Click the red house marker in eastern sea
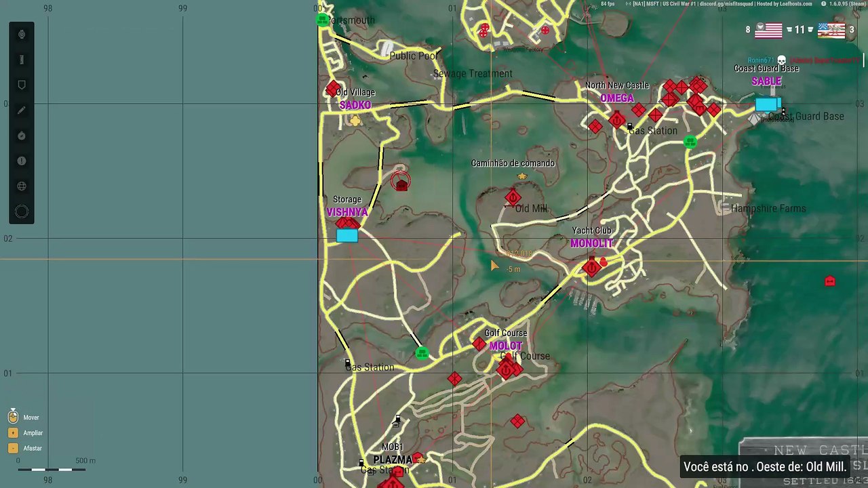The width and height of the screenshot is (868, 488). coord(829,281)
